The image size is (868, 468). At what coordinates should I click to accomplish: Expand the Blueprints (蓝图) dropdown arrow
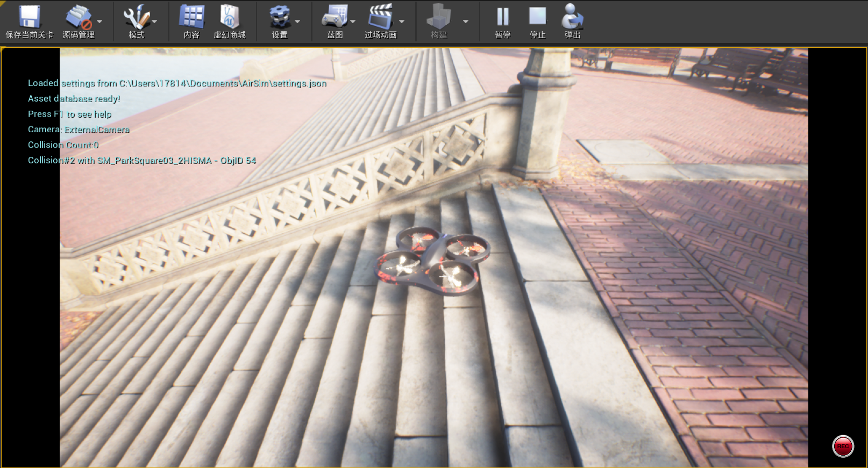coord(353,21)
